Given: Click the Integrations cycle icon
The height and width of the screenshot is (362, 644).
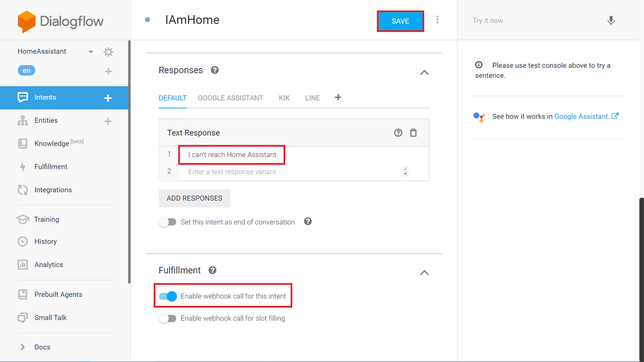Looking at the screenshot, I should [23, 190].
